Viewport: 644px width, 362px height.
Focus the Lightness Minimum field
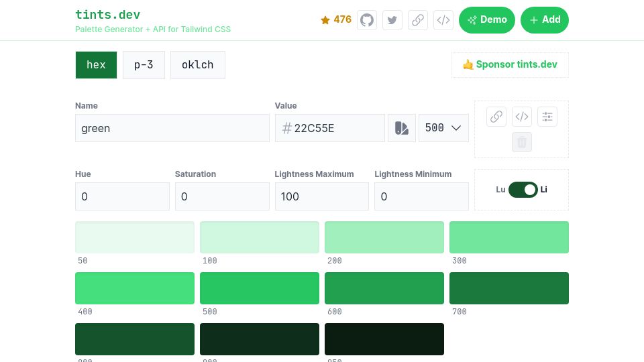point(421,196)
